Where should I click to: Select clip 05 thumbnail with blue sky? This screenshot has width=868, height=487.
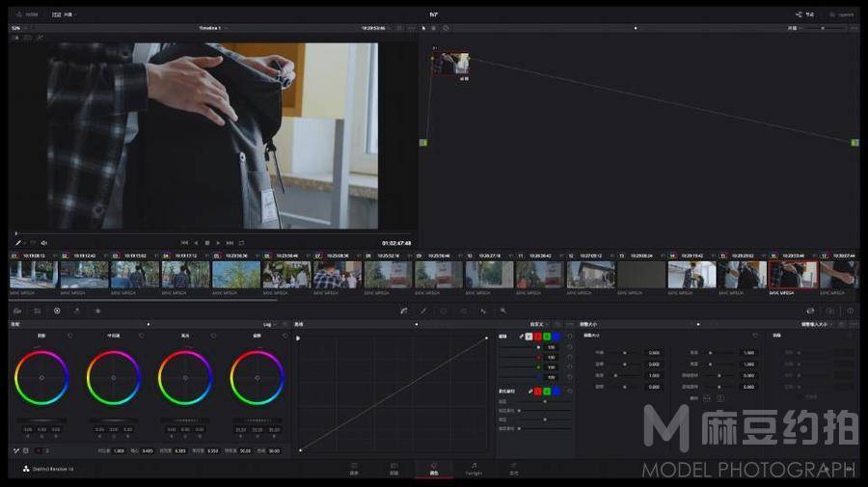point(236,275)
